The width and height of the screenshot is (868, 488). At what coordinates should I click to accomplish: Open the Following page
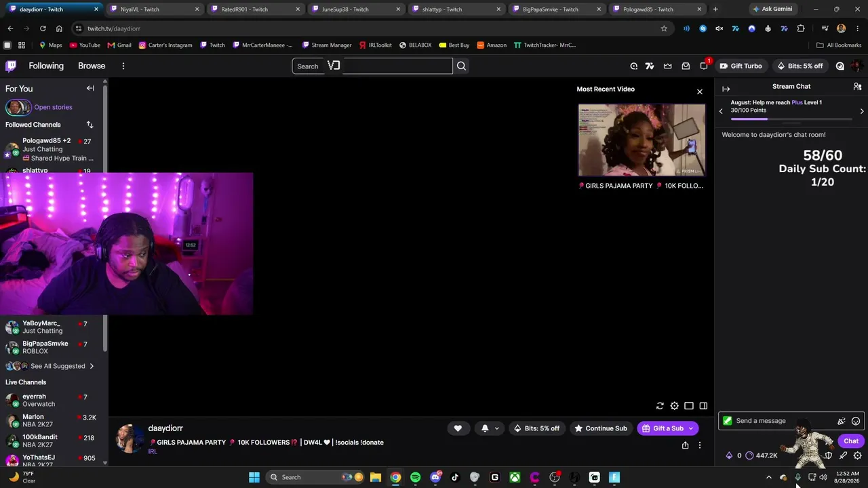click(46, 66)
